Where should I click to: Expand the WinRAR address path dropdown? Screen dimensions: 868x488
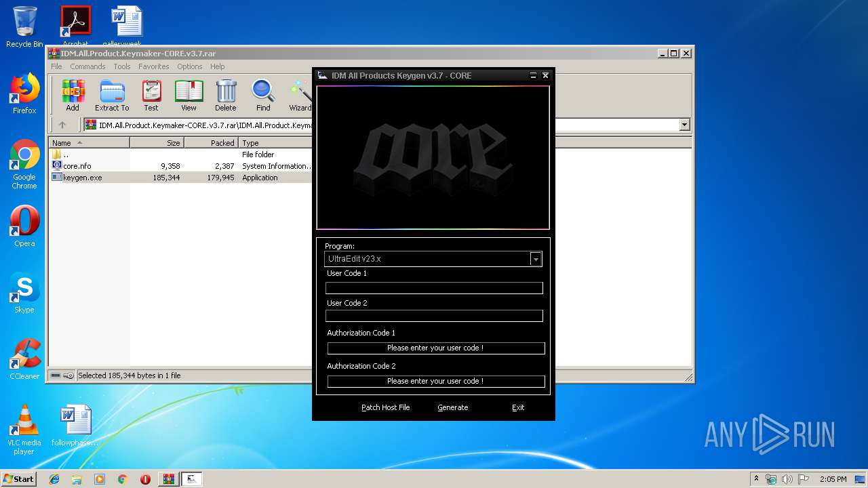[x=684, y=125]
